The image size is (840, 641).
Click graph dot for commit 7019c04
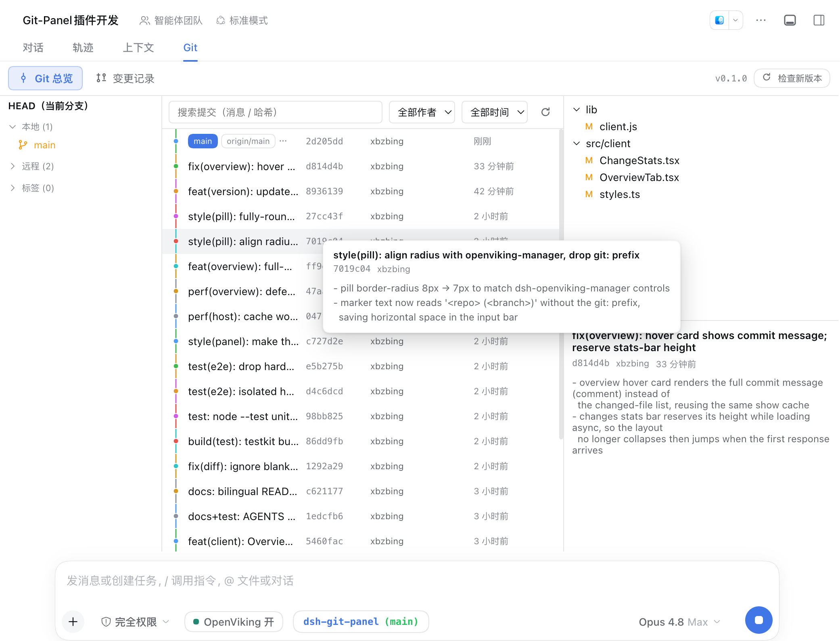tap(176, 241)
